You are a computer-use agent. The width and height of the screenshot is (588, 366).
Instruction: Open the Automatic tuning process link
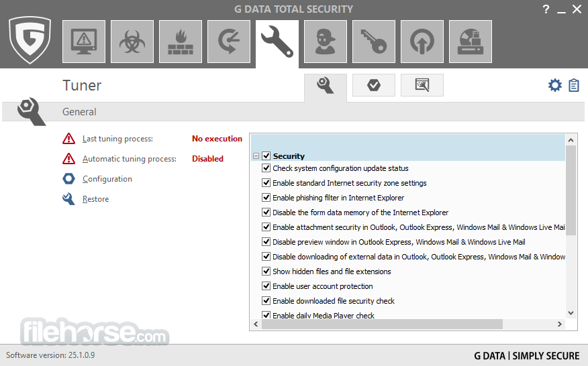click(x=130, y=159)
